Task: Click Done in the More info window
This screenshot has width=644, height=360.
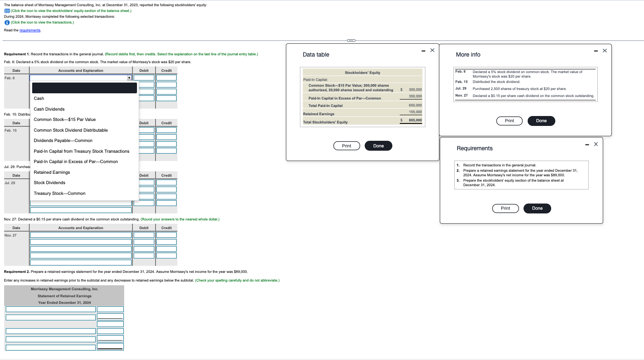Action: tap(541, 121)
